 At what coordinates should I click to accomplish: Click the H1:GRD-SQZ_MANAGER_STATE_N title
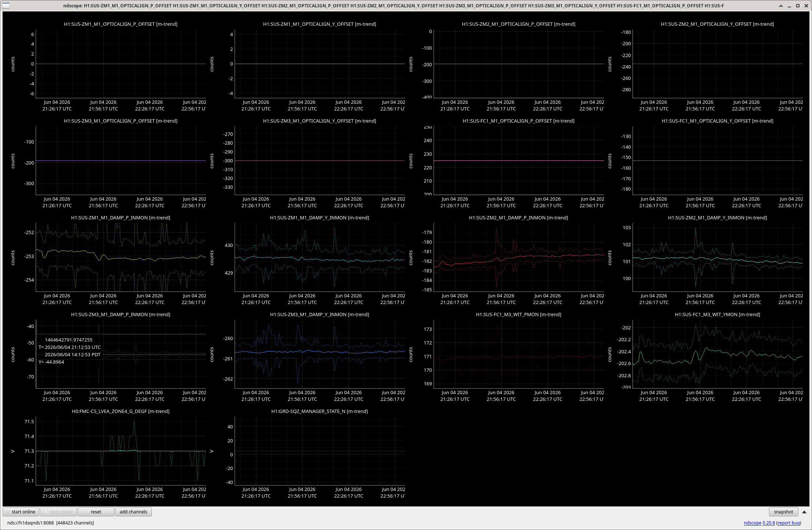click(x=320, y=411)
